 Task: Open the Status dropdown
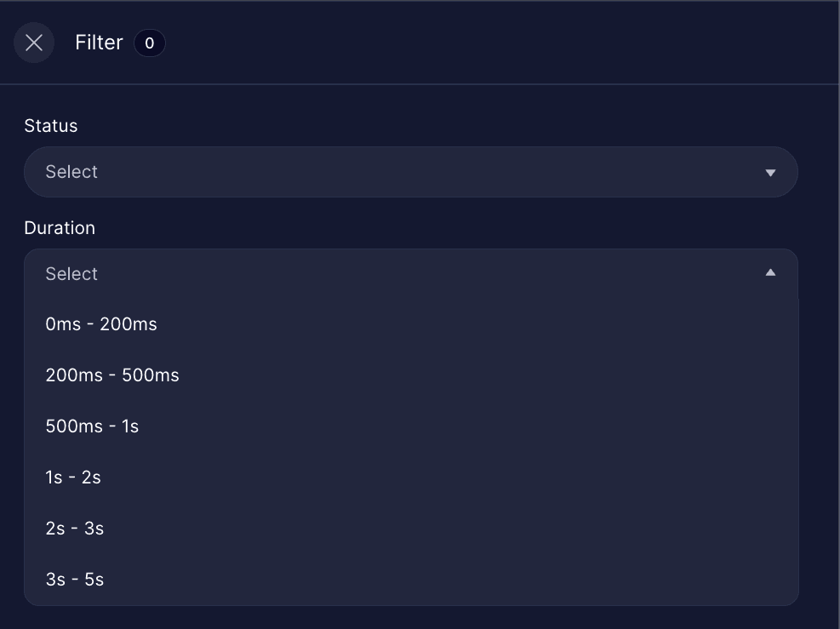(411, 172)
